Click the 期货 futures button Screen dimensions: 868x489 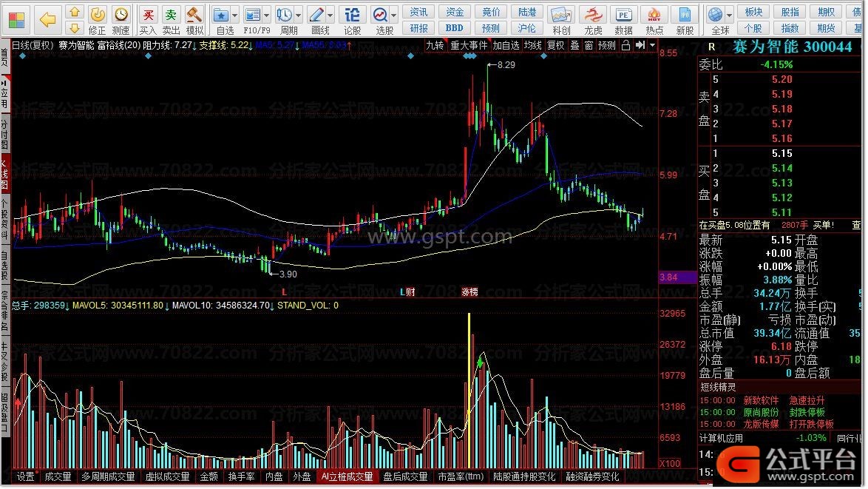(x=826, y=27)
